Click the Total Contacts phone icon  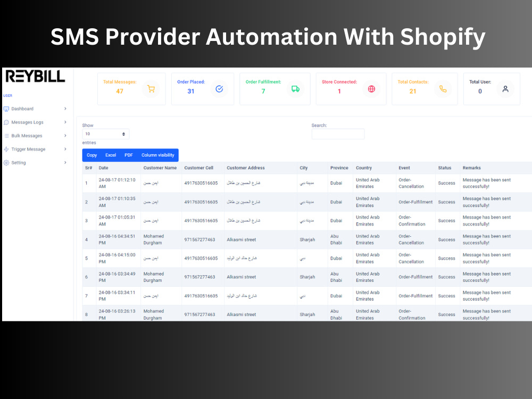coord(443,89)
